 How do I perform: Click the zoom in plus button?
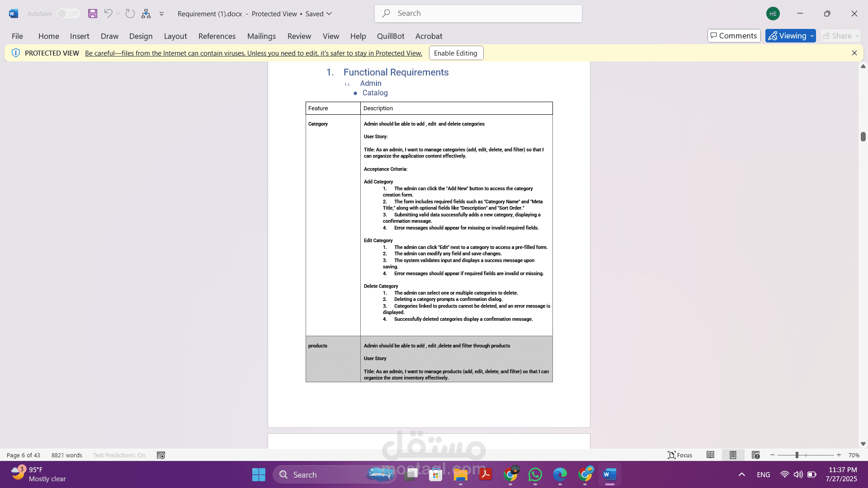click(x=839, y=455)
